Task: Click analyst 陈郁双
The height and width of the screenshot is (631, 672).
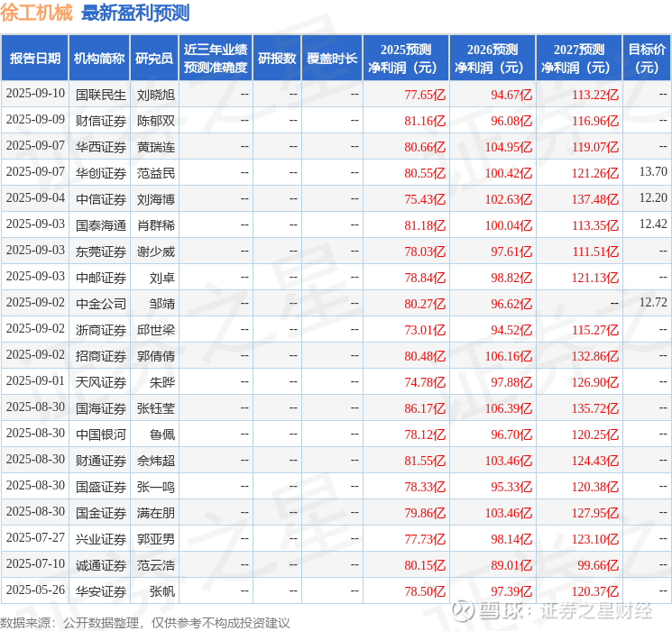Action: point(155,121)
